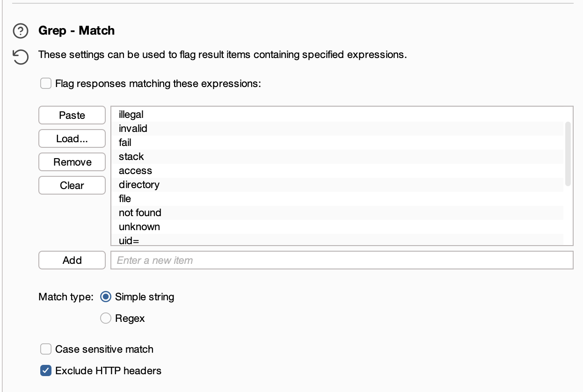
Task: Focus the Enter a new item field
Action: [x=342, y=261]
